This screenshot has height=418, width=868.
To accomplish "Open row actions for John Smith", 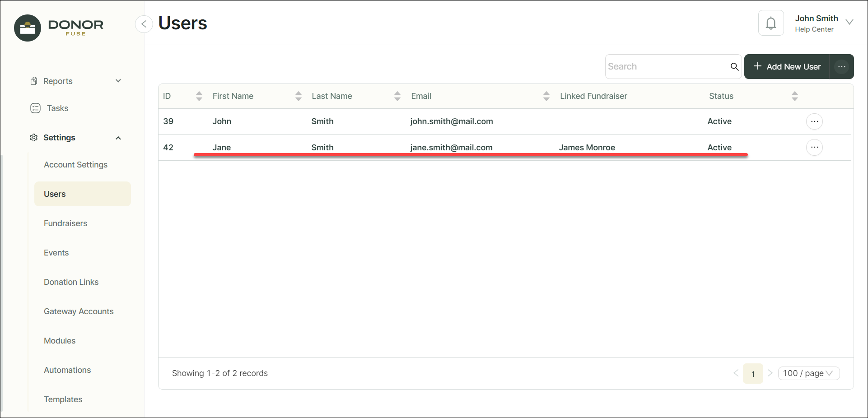I will pos(814,121).
